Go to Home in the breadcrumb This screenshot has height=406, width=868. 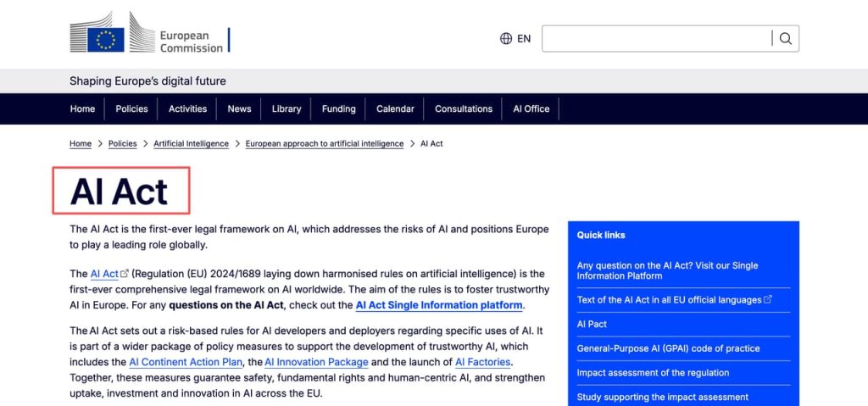click(81, 143)
